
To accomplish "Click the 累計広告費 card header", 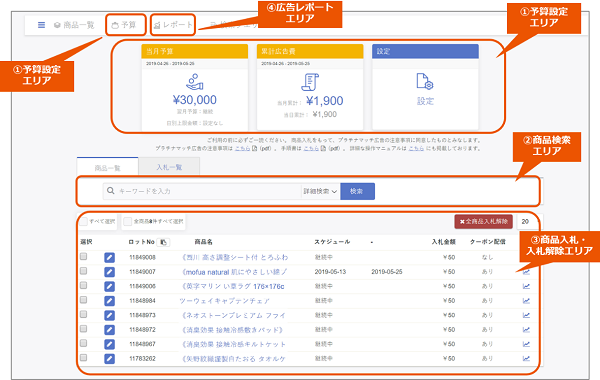I will click(x=310, y=51).
